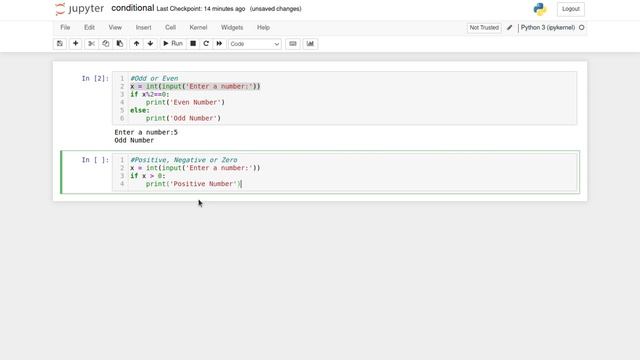Open the Help menu
This screenshot has width=640, height=360.
263,27
